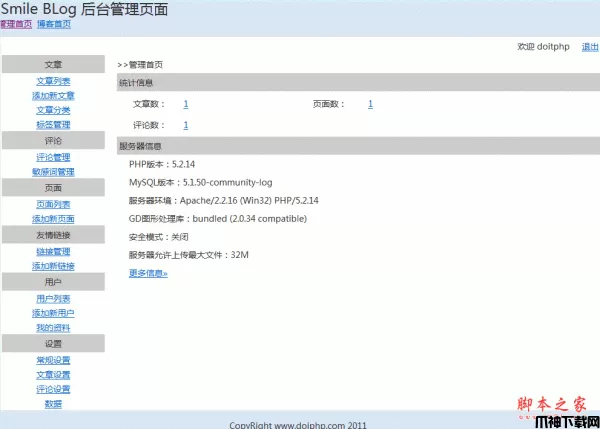
Task: Click the Smile BLog 后台管理页面 title
Action: 84,9
